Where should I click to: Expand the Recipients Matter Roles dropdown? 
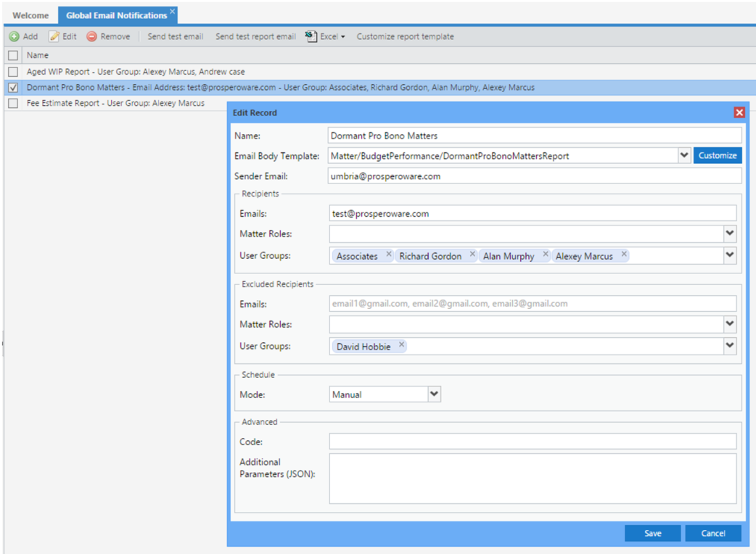pos(730,233)
